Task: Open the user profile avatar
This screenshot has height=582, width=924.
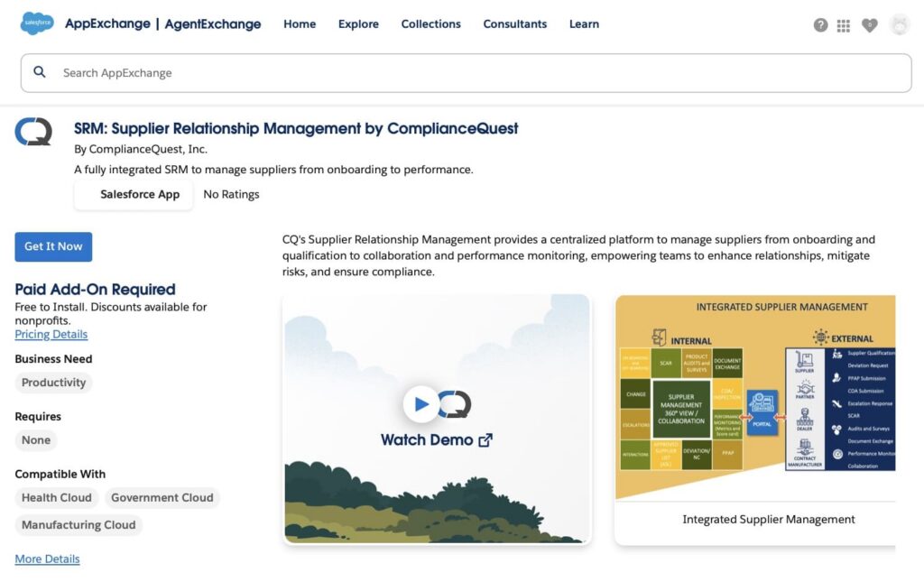Action: (x=900, y=25)
